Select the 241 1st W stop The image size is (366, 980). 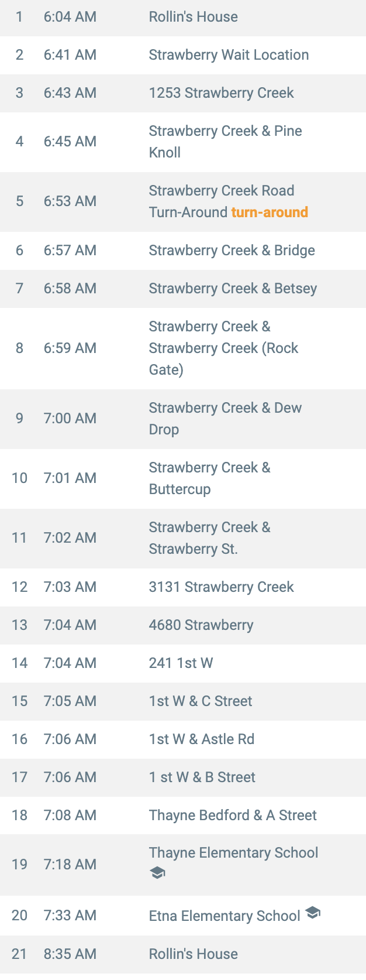click(x=183, y=663)
